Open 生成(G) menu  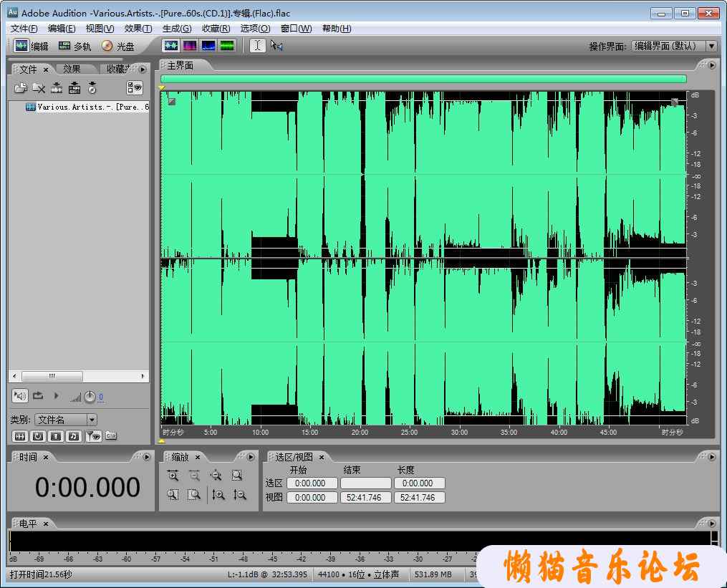click(177, 29)
